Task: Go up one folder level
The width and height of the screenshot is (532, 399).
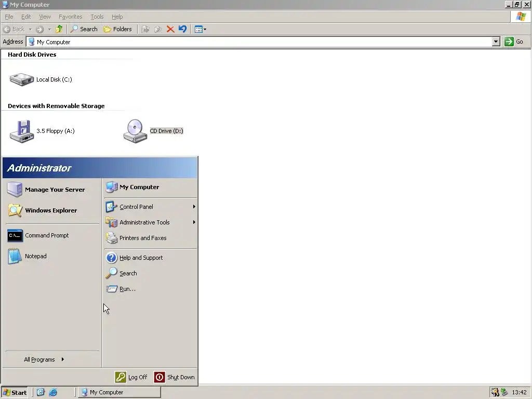Action: [x=59, y=29]
